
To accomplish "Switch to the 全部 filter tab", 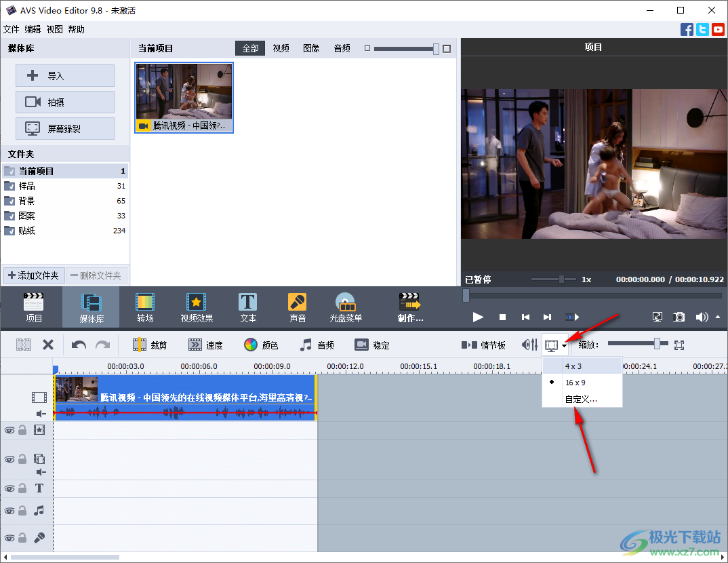I will click(250, 48).
